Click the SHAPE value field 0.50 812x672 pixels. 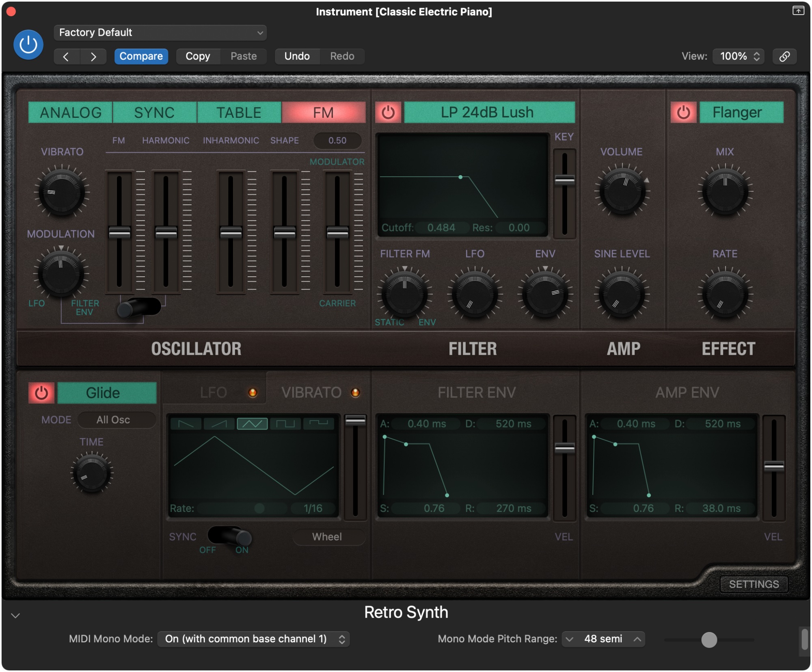click(x=337, y=141)
